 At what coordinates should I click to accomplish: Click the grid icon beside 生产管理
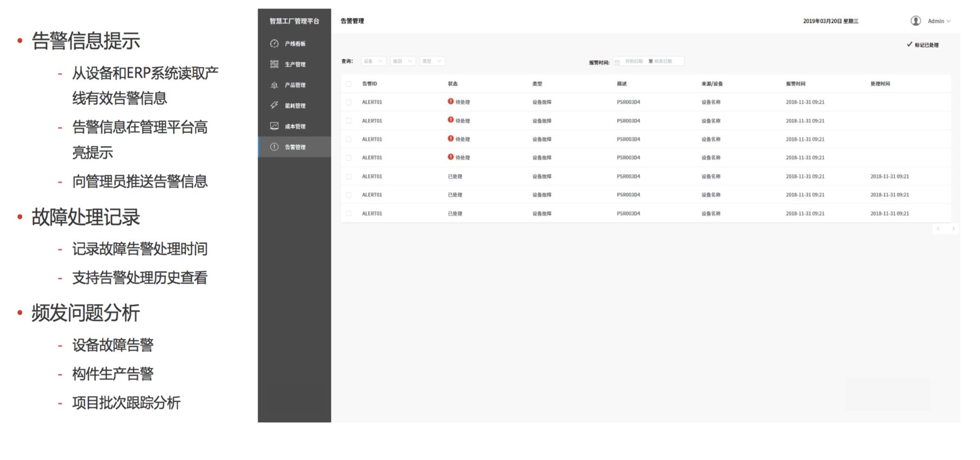click(x=274, y=64)
